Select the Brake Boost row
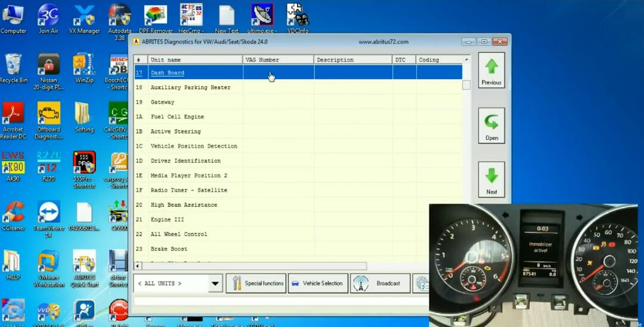 click(298, 249)
